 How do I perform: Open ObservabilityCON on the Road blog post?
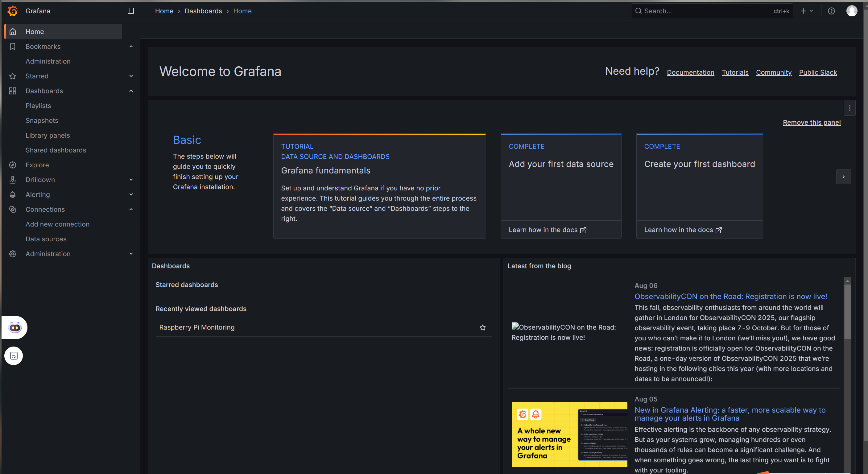pos(730,296)
